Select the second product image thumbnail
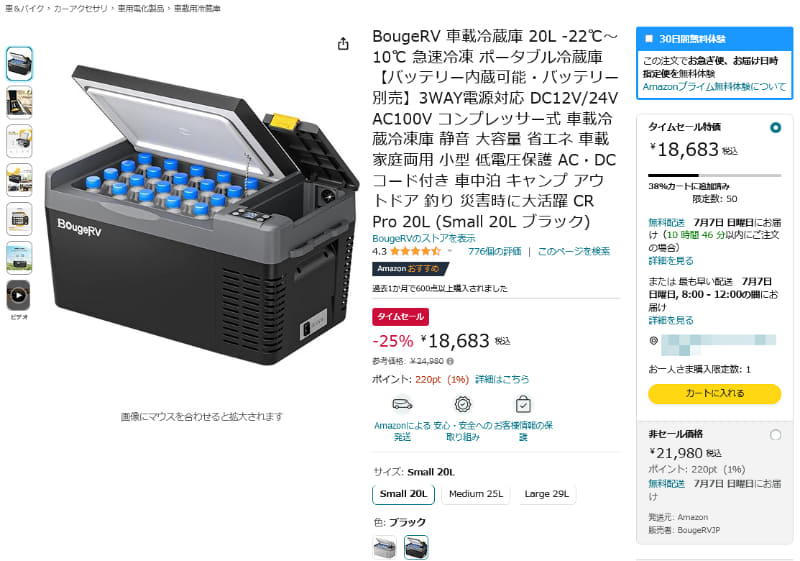 [19, 103]
